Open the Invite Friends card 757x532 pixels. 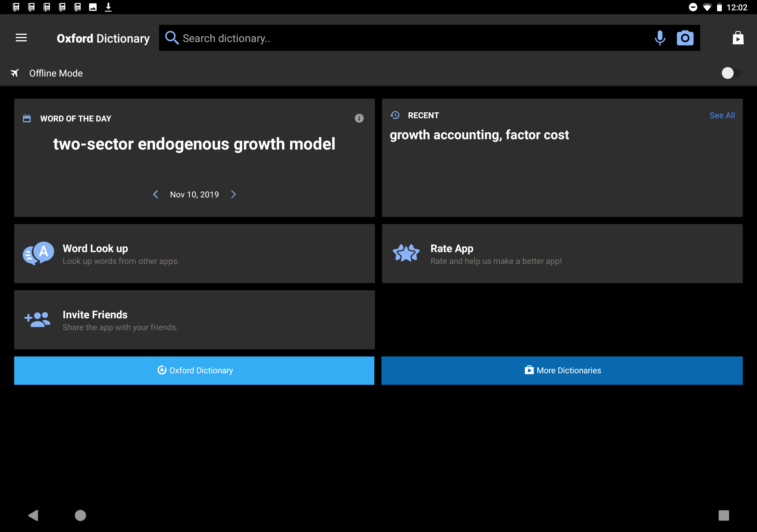tap(195, 320)
